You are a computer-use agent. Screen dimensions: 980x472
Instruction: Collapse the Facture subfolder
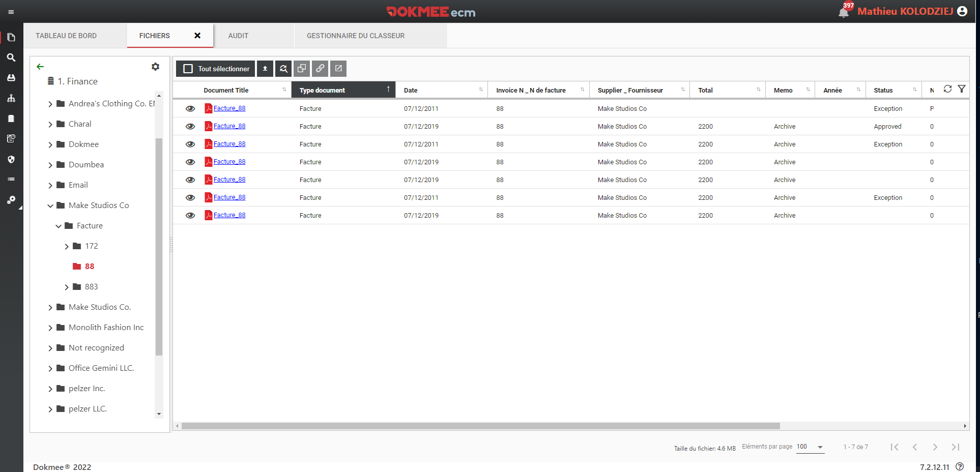click(x=59, y=226)
